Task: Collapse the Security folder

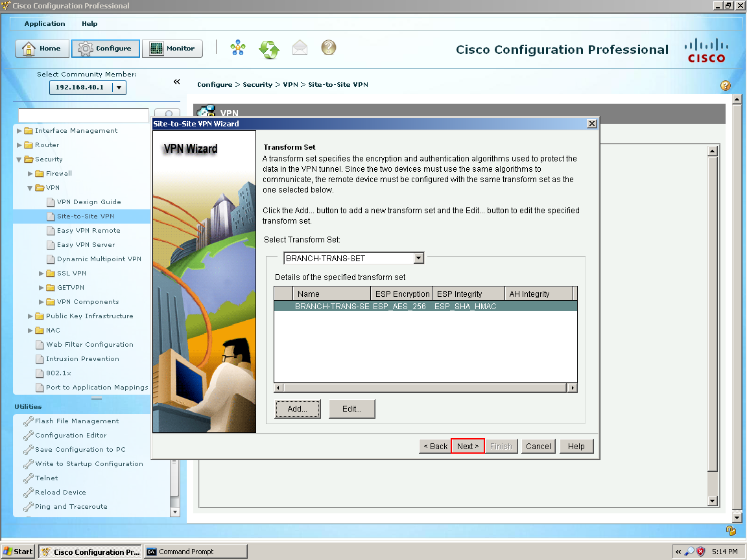Action: click(19, 159)
